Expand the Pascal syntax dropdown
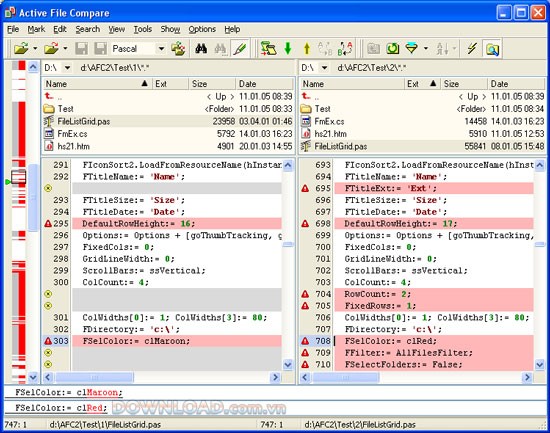This screenshot has width=550, height=433. (161, 48)
